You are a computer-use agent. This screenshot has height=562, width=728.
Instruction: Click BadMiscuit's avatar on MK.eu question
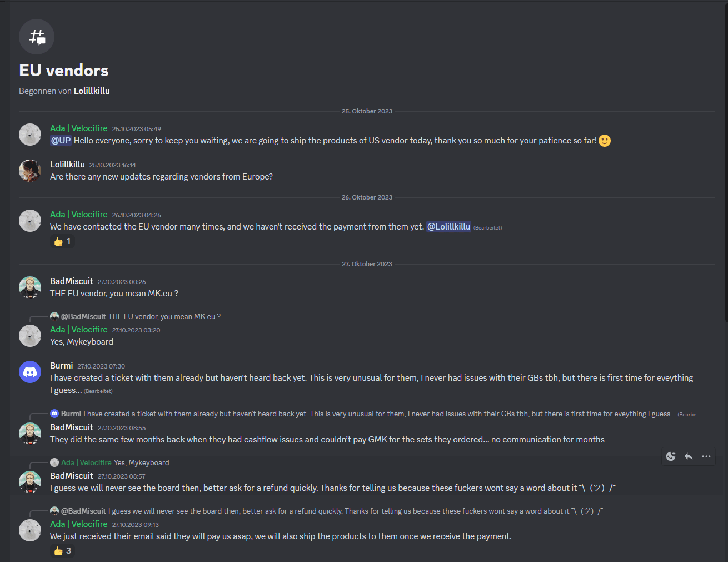[30, 287]
